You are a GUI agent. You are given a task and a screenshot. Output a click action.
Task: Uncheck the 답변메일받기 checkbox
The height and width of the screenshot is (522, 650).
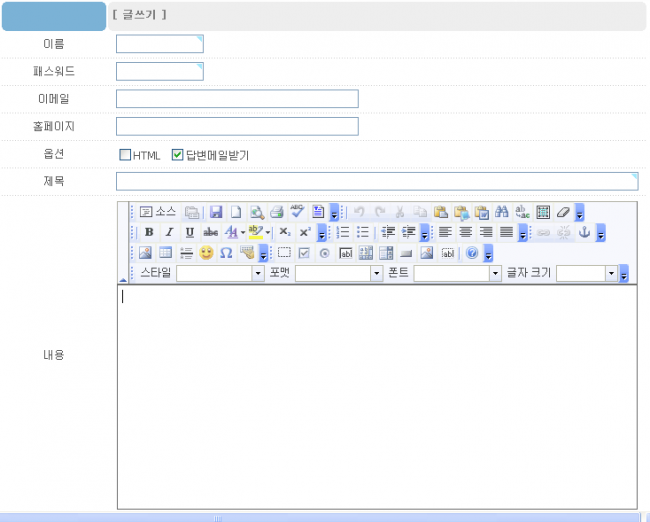pyautogui.click(x=178, y=155)
